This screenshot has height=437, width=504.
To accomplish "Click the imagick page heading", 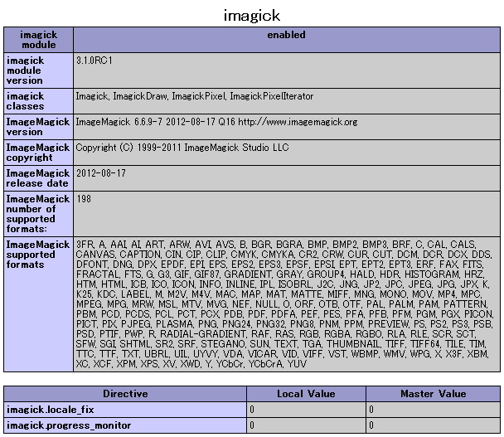I will point(252,15).
